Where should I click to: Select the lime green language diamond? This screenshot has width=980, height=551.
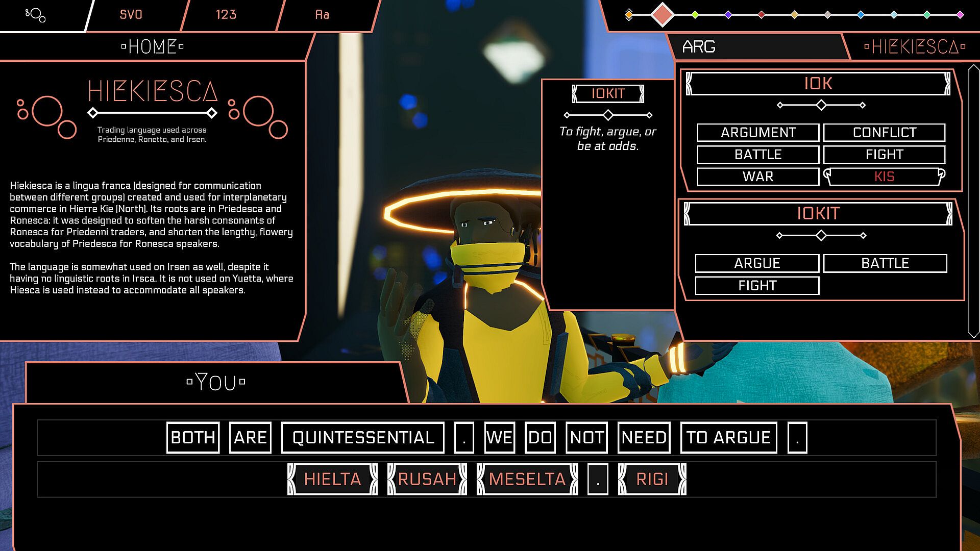[695, 15]
